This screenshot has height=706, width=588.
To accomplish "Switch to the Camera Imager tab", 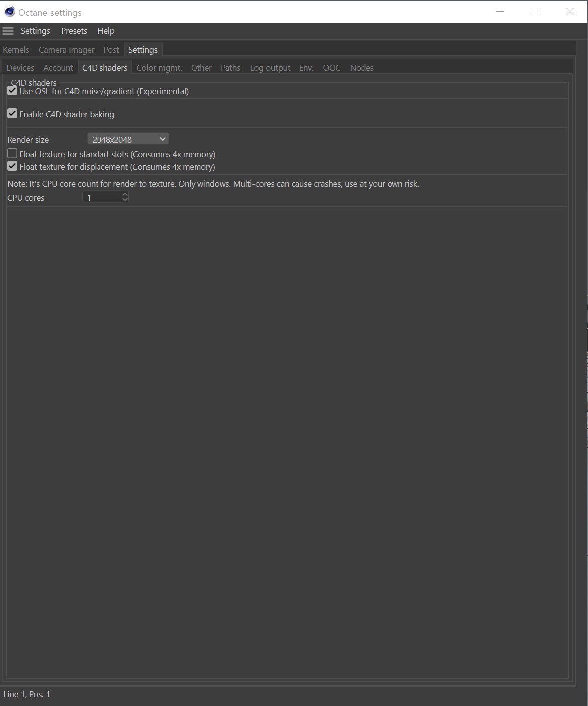I will (67, 50).
